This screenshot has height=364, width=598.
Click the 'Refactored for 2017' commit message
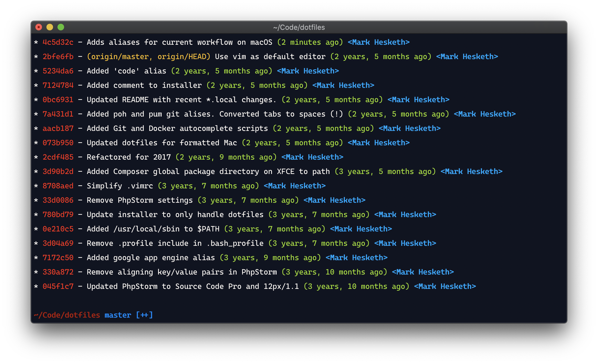(129, 157)
